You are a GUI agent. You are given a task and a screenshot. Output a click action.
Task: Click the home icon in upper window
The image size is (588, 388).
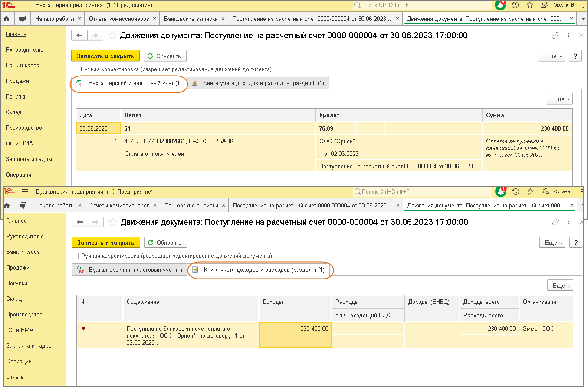7,19
